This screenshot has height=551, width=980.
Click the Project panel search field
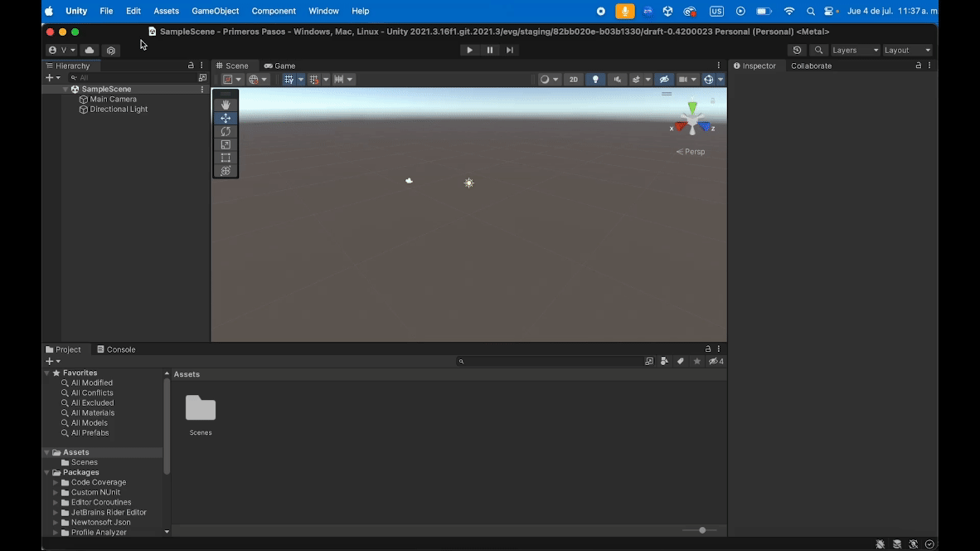(547, 361)
